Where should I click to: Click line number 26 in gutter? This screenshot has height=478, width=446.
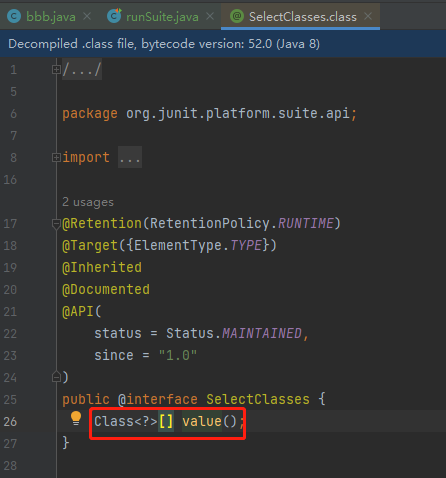[10, 421]
